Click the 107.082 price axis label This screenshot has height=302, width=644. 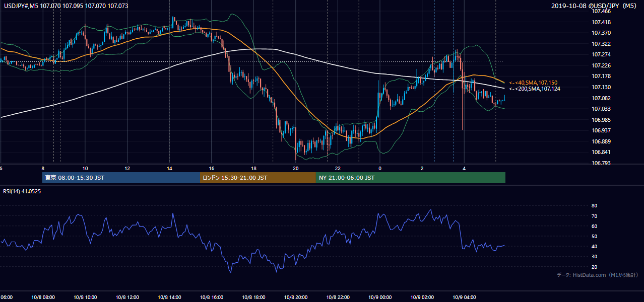(601, 98)
